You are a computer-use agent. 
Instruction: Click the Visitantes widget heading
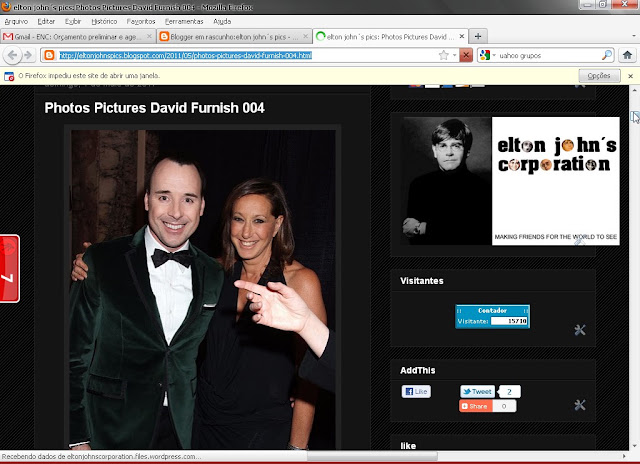[422, 281]
